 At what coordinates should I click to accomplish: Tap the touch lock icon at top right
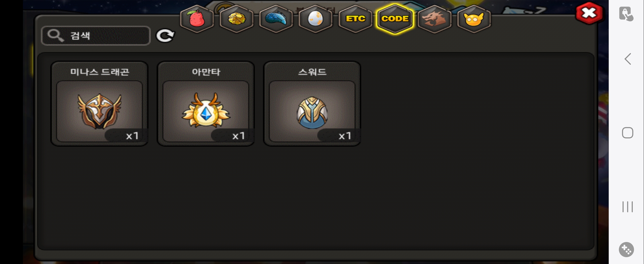coord(626,14)
